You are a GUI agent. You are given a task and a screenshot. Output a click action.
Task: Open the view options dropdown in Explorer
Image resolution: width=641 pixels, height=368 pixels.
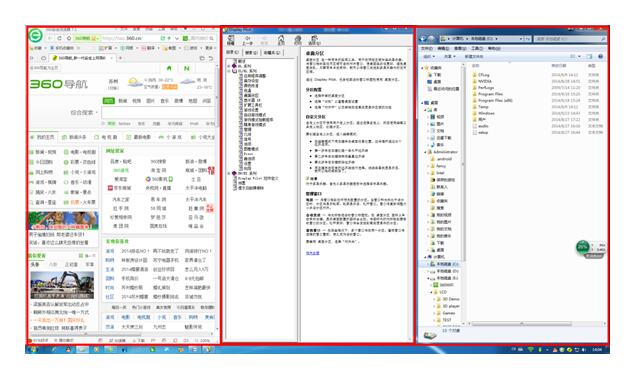tap(580, 56)
